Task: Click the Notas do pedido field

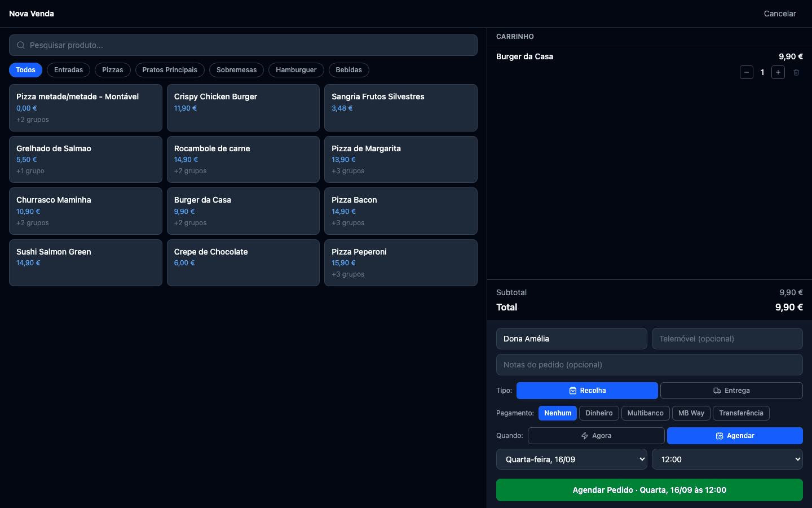Action: point(650,365)
